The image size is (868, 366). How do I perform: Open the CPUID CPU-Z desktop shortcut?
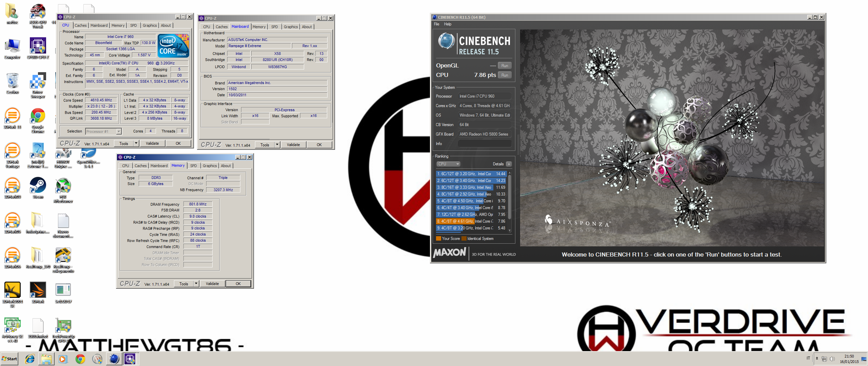38,48
